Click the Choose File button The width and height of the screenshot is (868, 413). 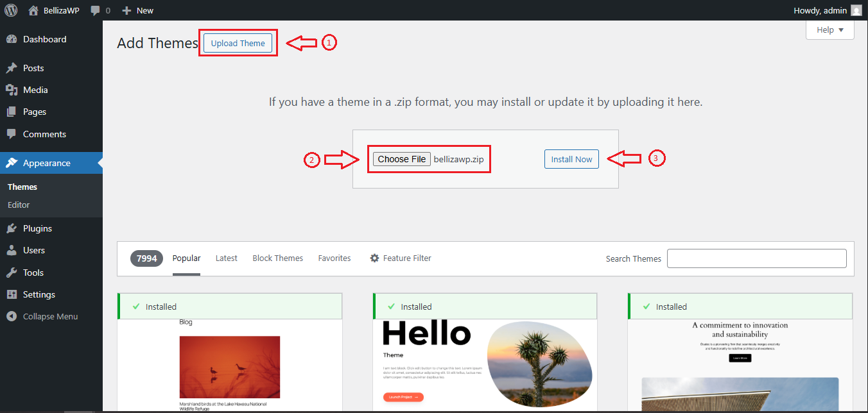point(402,159)
